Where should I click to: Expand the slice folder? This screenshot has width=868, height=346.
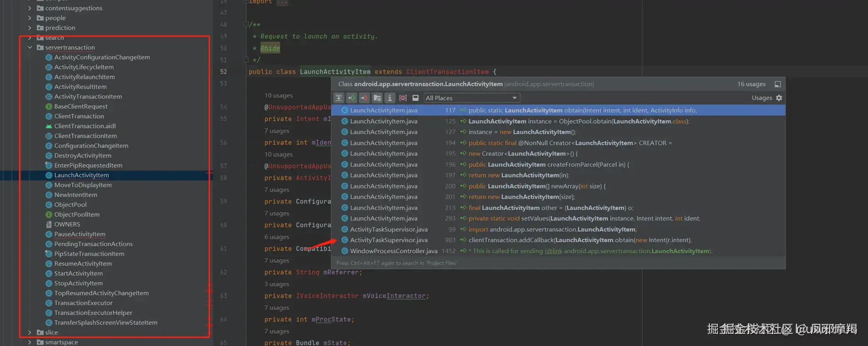[x=30, y=332]
